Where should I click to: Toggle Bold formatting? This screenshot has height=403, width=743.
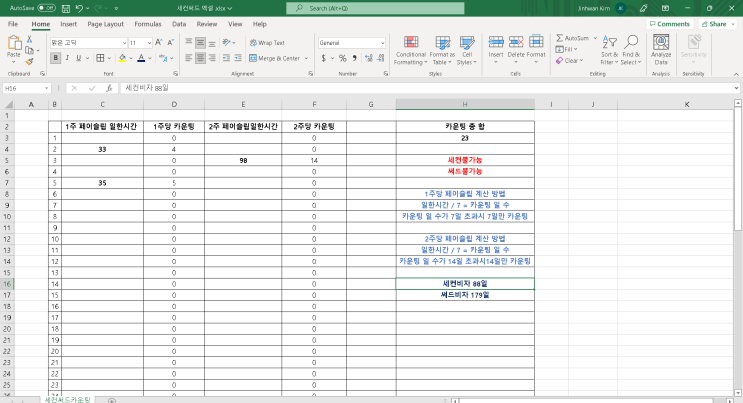click(55, 58)
